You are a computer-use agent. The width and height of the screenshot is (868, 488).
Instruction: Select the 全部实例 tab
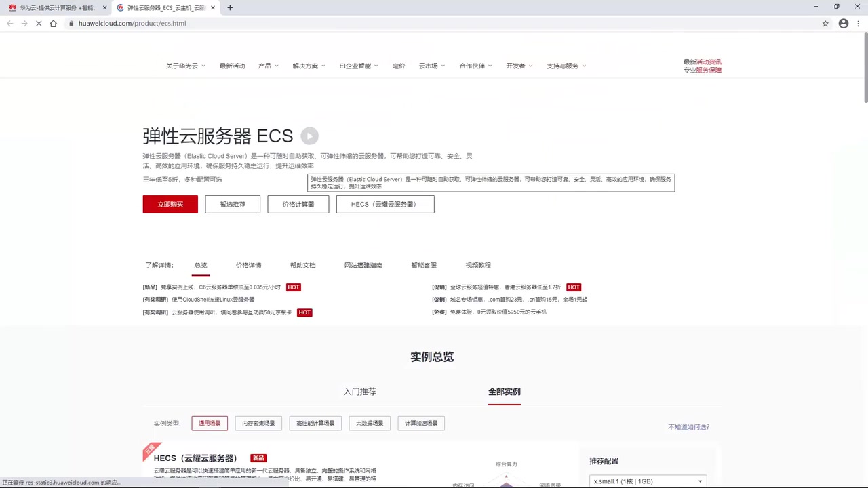[x=505, y=392]
